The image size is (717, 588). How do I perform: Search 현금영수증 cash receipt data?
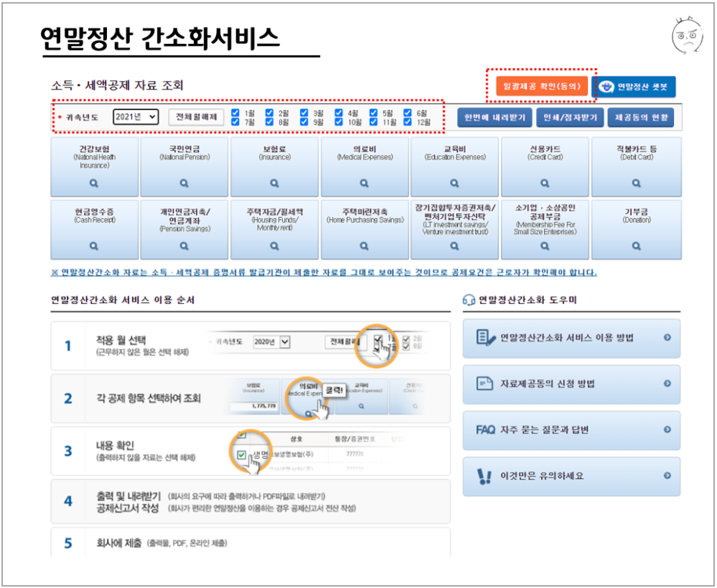point(94,246)
